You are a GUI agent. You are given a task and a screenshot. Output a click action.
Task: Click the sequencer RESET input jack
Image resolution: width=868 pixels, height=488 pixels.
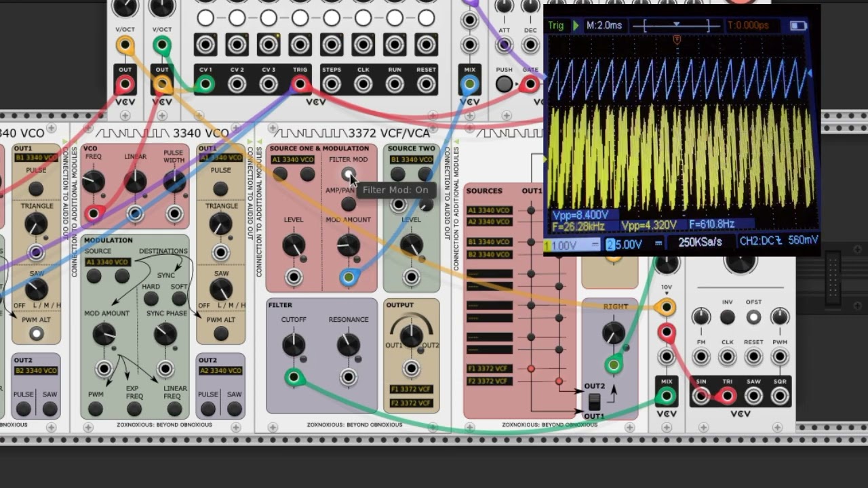(x=426, y=85)
